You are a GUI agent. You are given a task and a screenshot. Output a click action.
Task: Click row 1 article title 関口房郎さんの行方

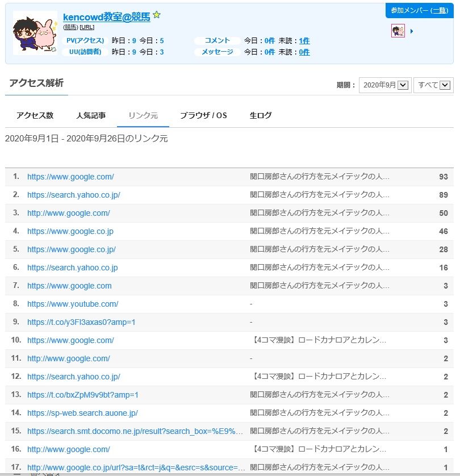coord(320,177)
